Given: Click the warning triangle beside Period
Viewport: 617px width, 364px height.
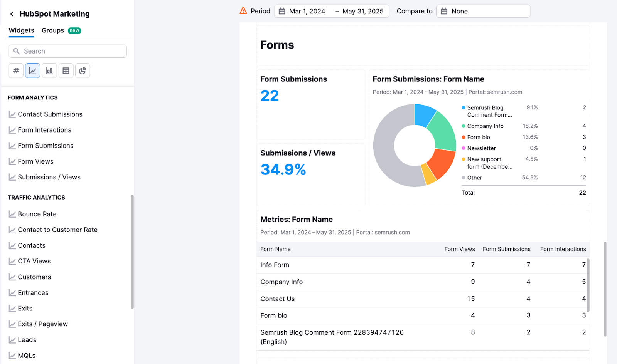Looking at the screenshot, I should 243,11.
